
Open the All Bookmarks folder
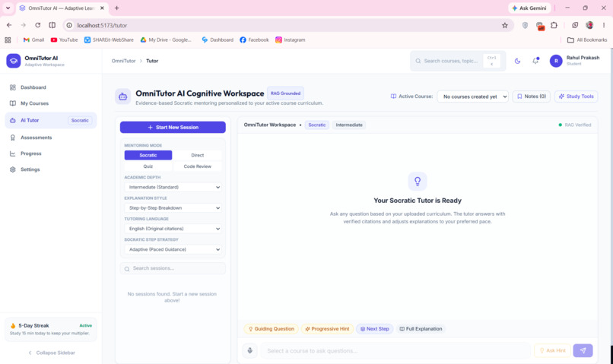click(x=587, y=40)
